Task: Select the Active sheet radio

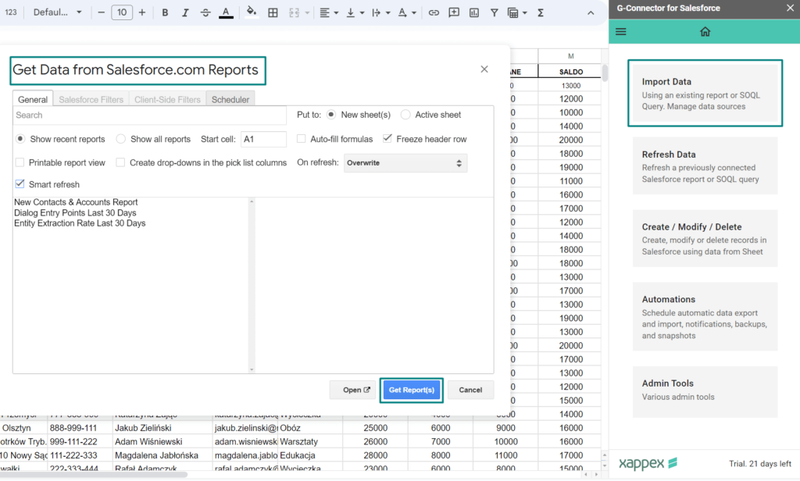Action: click(405, 115)
